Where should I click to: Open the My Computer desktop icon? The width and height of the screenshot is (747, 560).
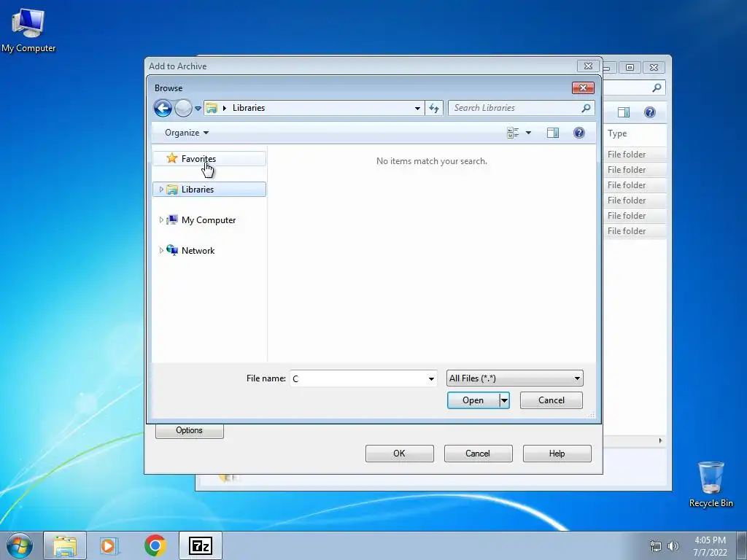[28, 31]
